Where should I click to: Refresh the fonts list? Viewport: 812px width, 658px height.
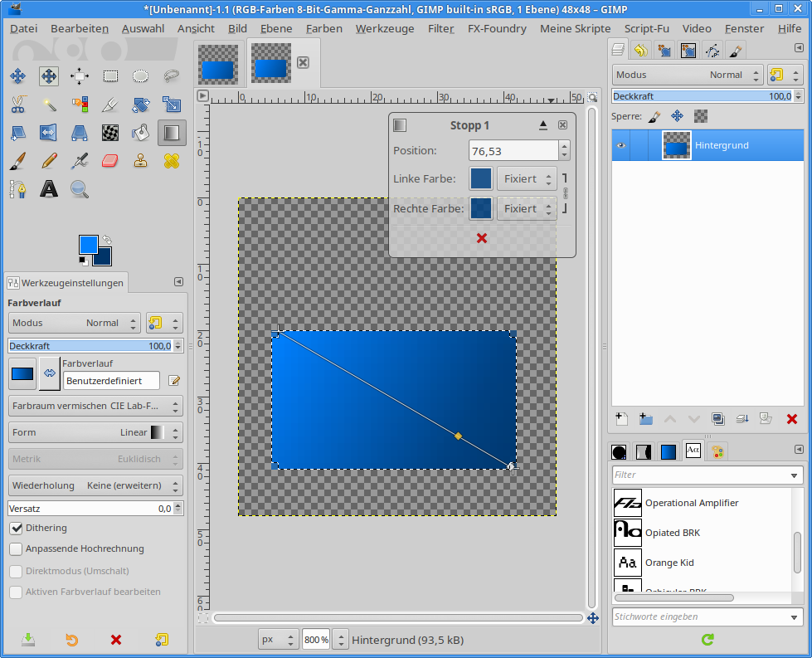pyautogui.click(x=707, y=640)
